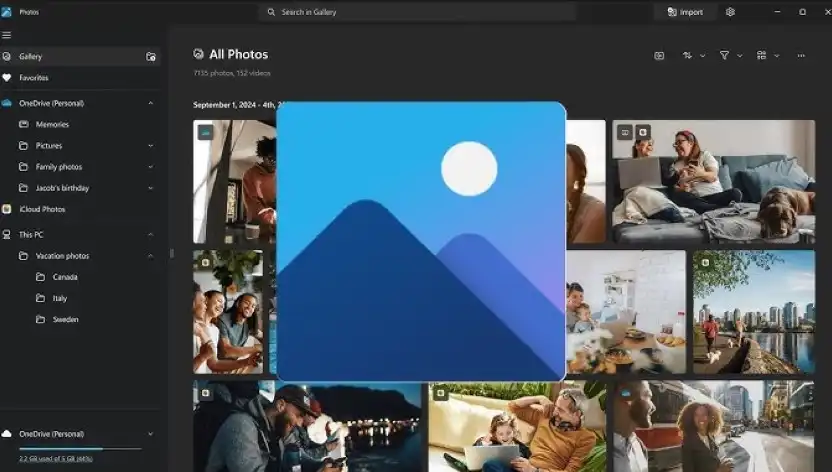
Task: Click the slideshow icon in the toolbar
Action: [x=659, y=56]
